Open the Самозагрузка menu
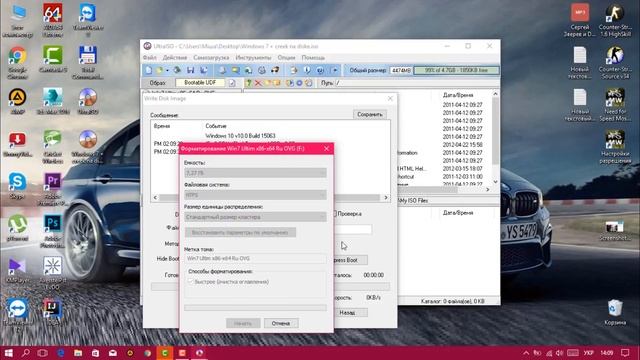Image resolution: width=640 pixels, height=360 pixels. pos(211,58)
